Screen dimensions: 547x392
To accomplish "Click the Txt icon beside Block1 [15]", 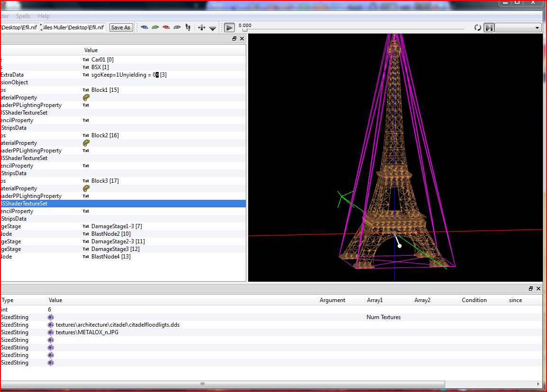I will (x=86, y=90).
